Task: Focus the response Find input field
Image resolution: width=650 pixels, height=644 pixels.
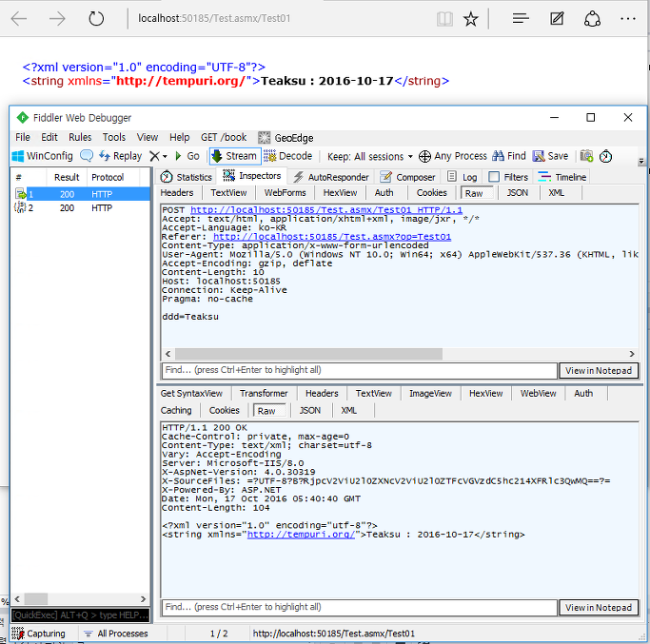Action: (x=359, y=607)
